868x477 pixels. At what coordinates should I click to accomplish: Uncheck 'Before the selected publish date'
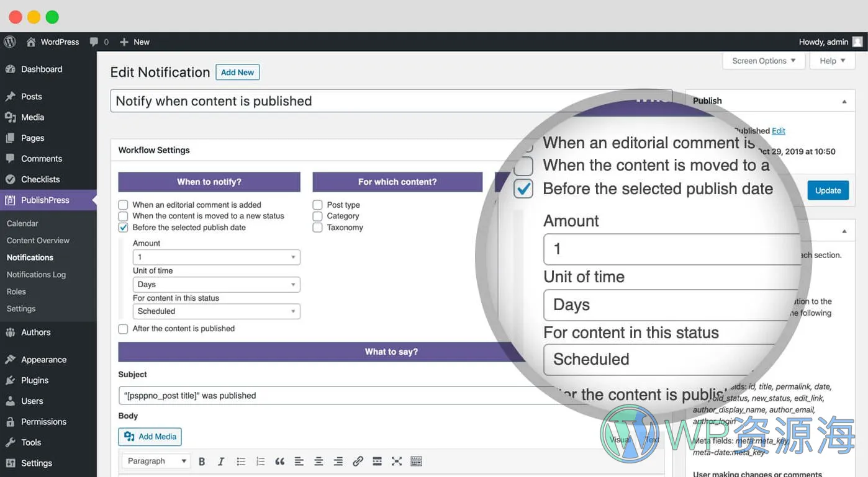(x=123, y=228)
